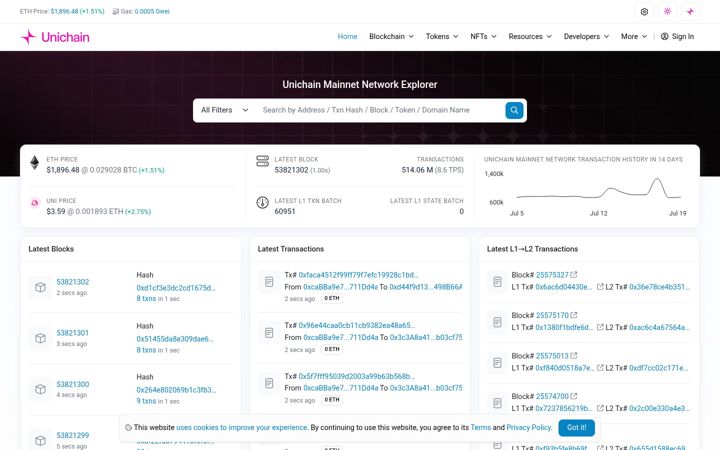
Task: Open hash 0x51455da8e309dae6
Action: pos(175,339)
